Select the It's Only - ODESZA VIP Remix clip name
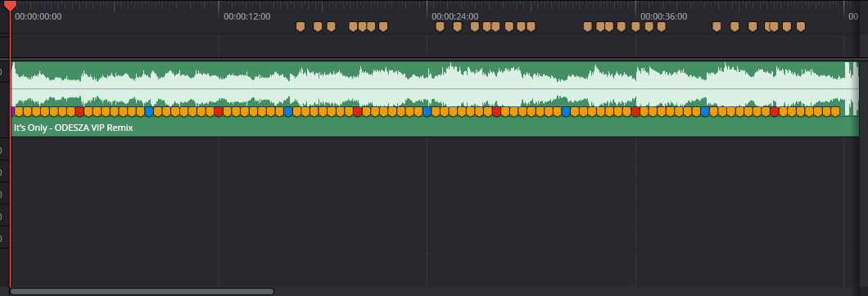Image resolution: width=868 pixels, height=296 pixels. pos(73,128)
